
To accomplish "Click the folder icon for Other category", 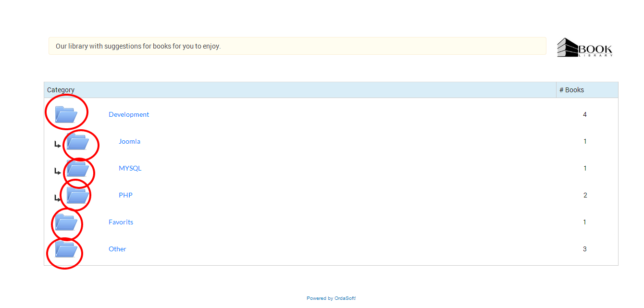I will click(66, 249).
